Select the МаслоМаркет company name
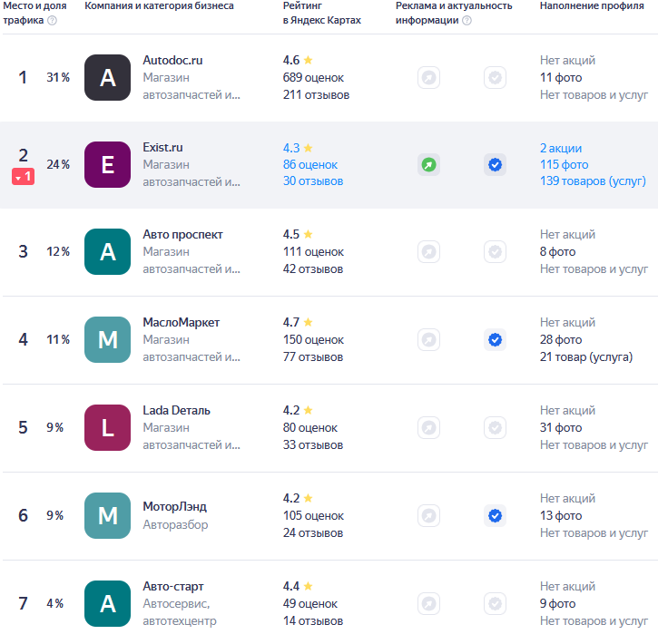This screenshot has height=644, width=658. point(182,322)
